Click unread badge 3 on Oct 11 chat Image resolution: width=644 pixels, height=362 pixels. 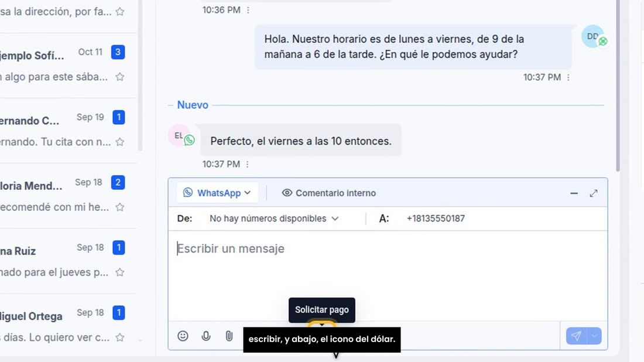tap(118, 52)
